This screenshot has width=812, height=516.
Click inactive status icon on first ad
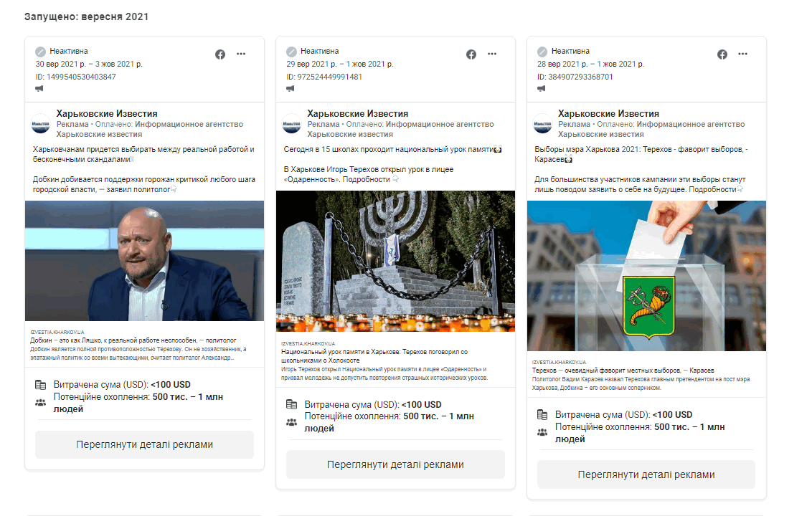(x=40, y=52)
